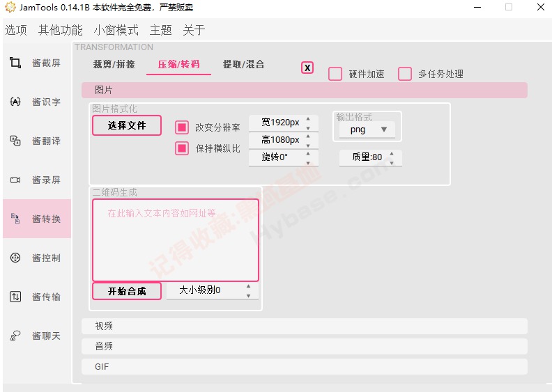The image size is (552, 392).
Task: Expand the 视频 section
Action: pyautogui.click(x=305, y=327)
